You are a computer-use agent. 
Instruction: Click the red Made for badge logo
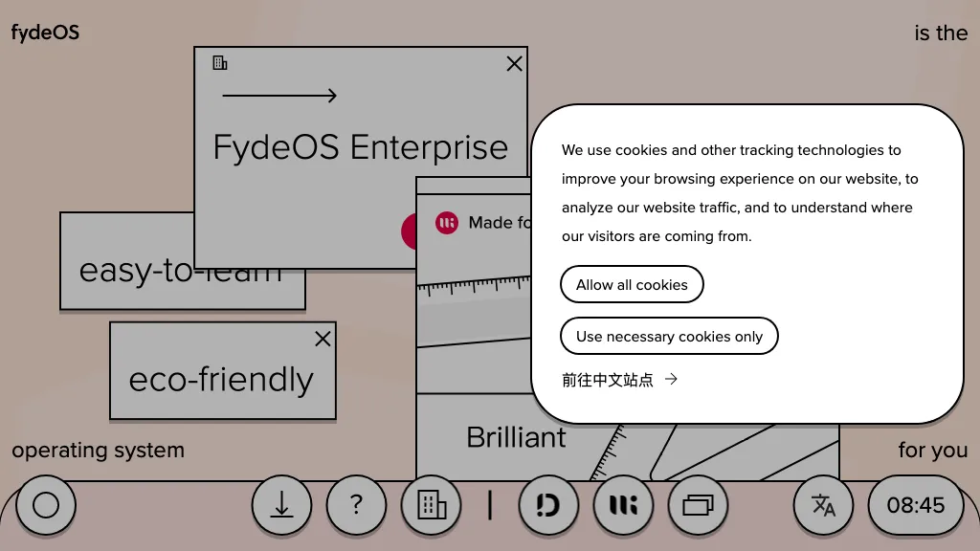coord(446,223)
